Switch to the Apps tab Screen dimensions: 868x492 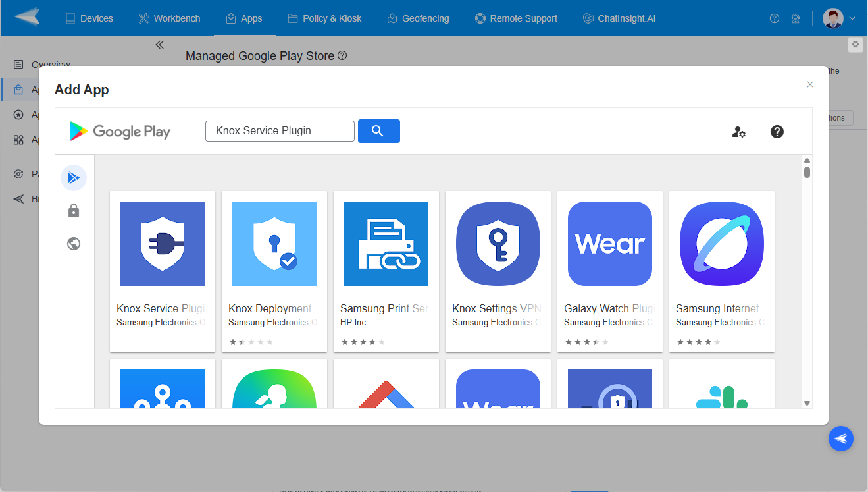tap(245, 18)
